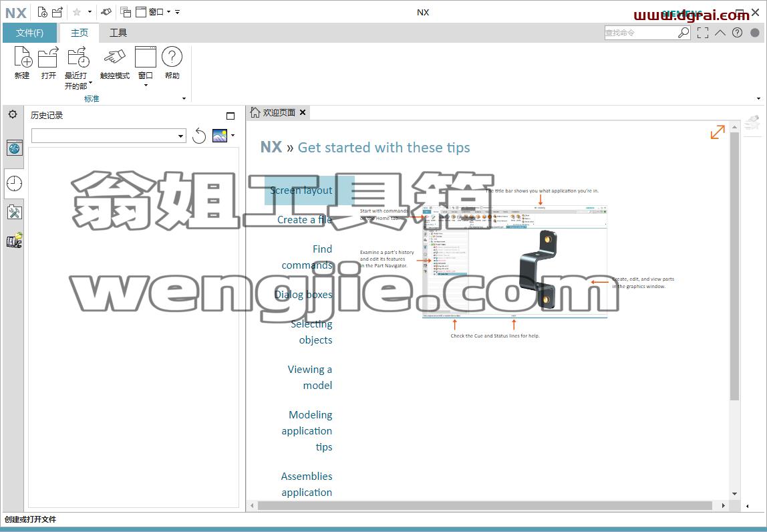Image resolution: width=767 pixels, height=532 pixels.
Task: Click the gray circle icon at top right
Action: tap(755, 32)
